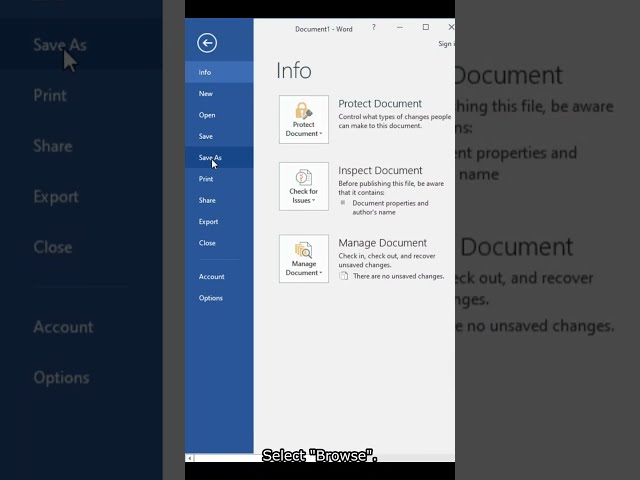Open Account in the center menu
The image size is (640, 480).
[219, 277]
